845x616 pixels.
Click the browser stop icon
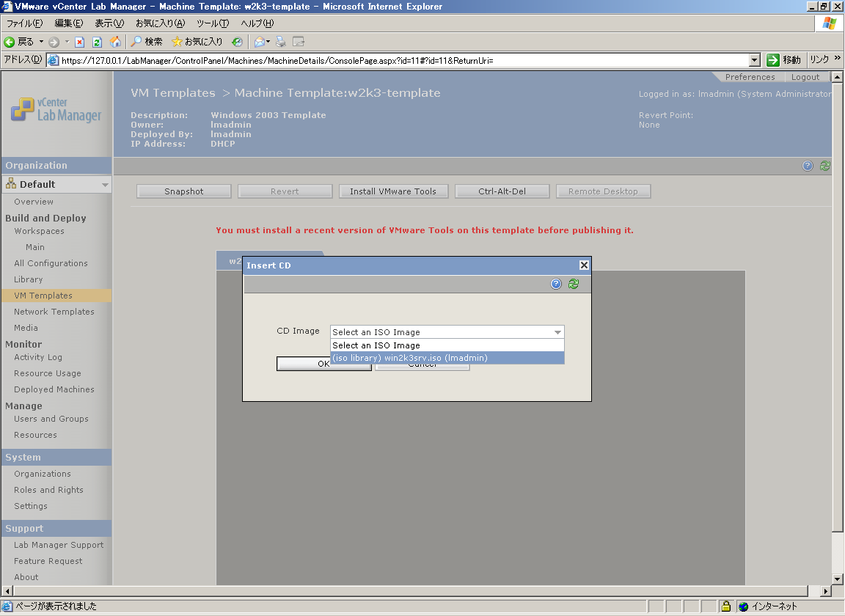point(79,42)
